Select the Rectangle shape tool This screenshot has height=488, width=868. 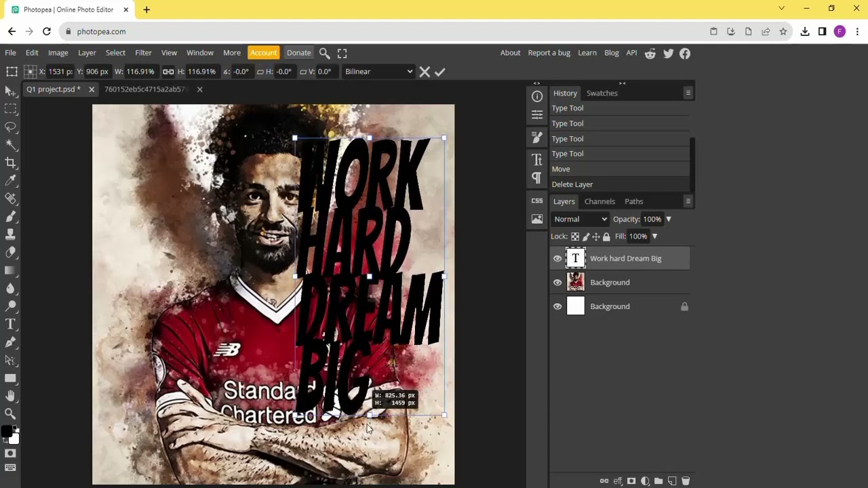[x=10, y=378]
